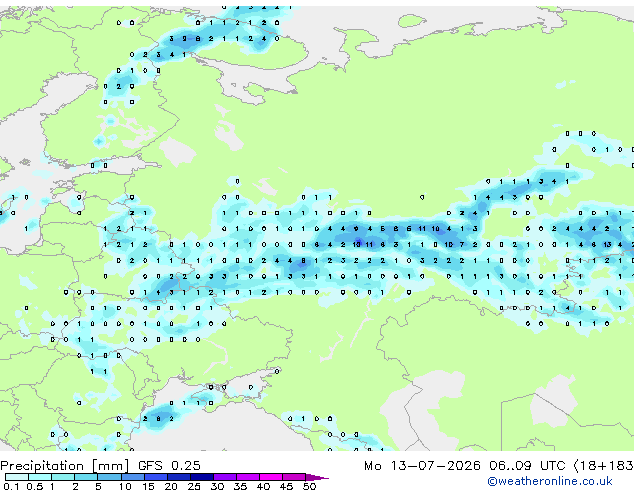The width and height of the screenshot is (634, 490).
Task: Click the '0.1' legend scale label
Action: [x=11, y=486]
